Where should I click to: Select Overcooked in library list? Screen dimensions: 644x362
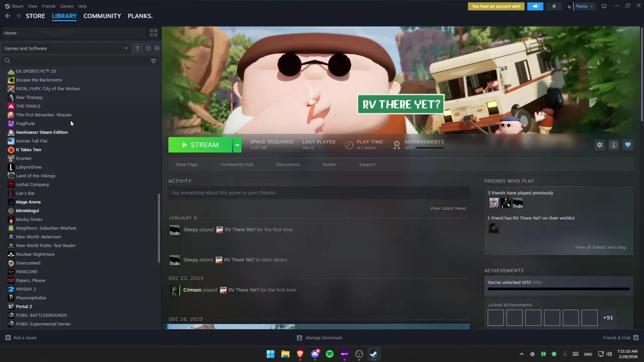point(28,263)
